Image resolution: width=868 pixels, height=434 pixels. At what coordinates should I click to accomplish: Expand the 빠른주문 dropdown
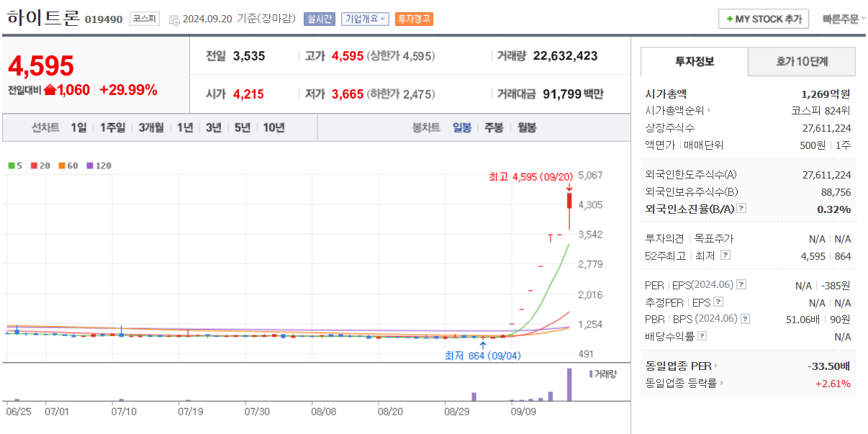click(x=844, y=19)
